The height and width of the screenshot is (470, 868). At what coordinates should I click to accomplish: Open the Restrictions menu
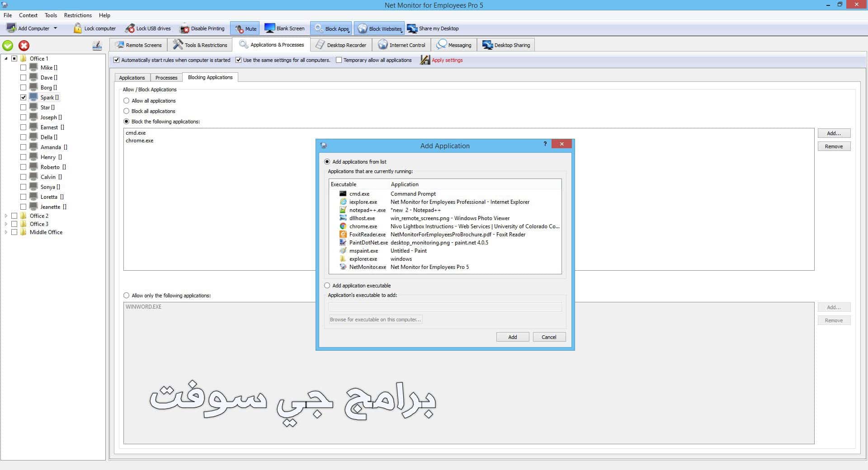78,15
